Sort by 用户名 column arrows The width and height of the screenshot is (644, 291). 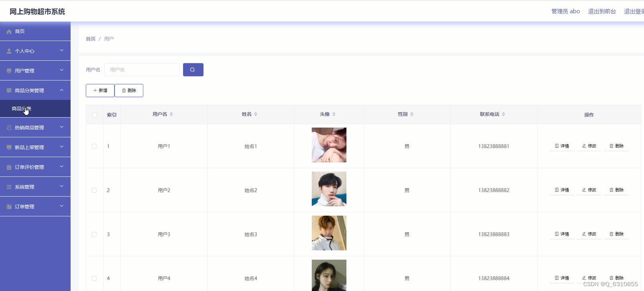(x=171, y=114)
